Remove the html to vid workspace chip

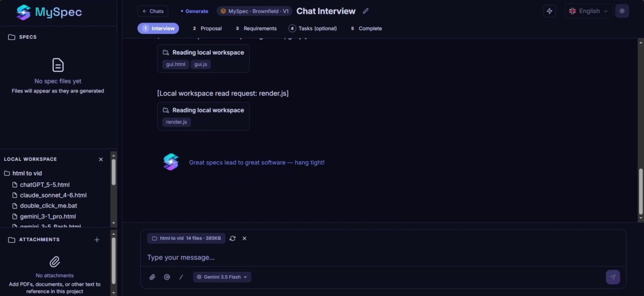point(244,238)
